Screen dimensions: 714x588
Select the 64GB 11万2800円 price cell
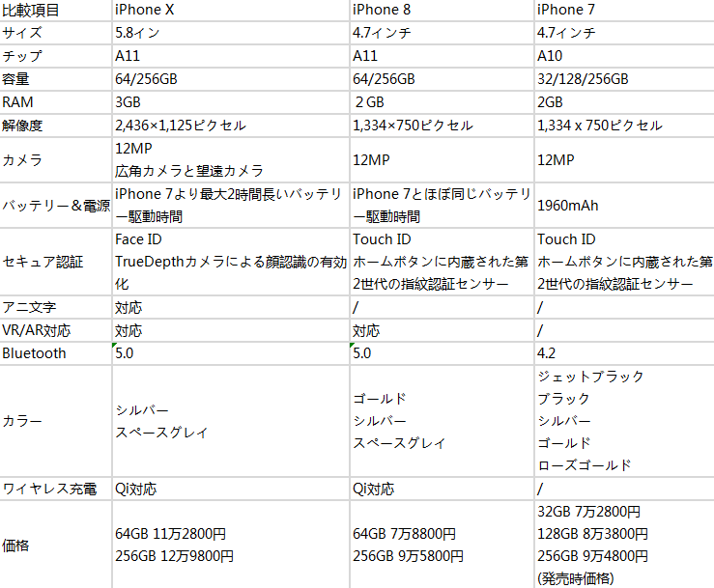point(231,545)
